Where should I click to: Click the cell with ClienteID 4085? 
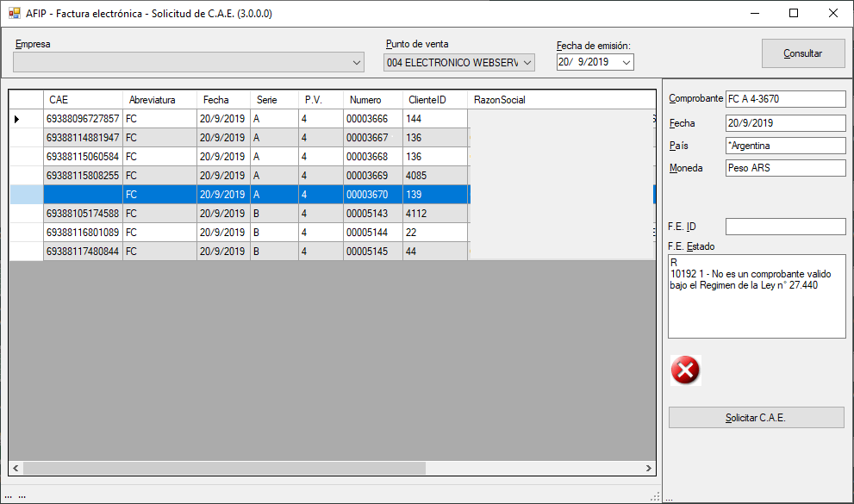[435, 176]
